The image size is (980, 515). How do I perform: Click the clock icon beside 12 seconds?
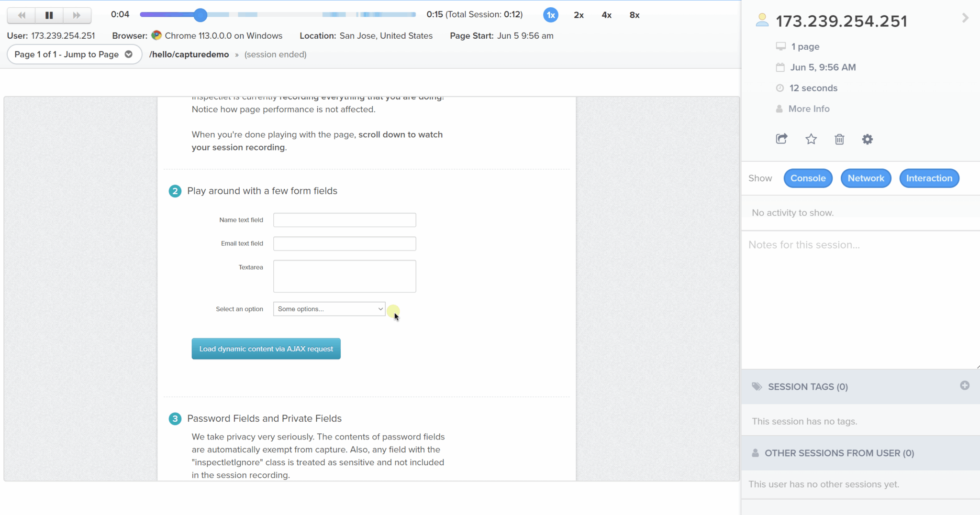pyautogui.click(x=780, y=88)
